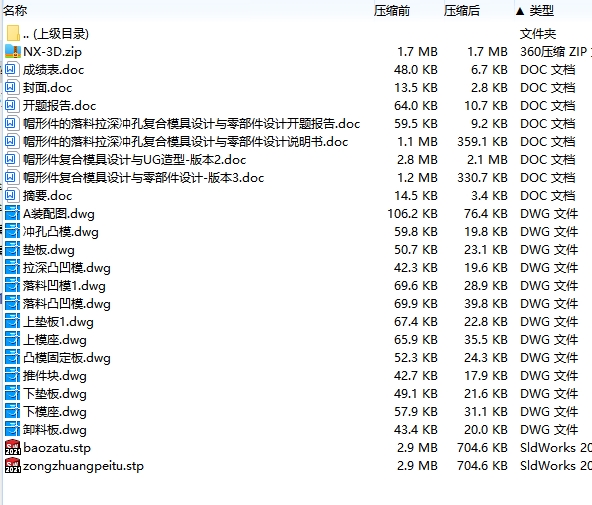Click icon of 帽形件复合模具设计与UG造型-版本2.doc
592x505 pixels.
(x=11, y=159)
